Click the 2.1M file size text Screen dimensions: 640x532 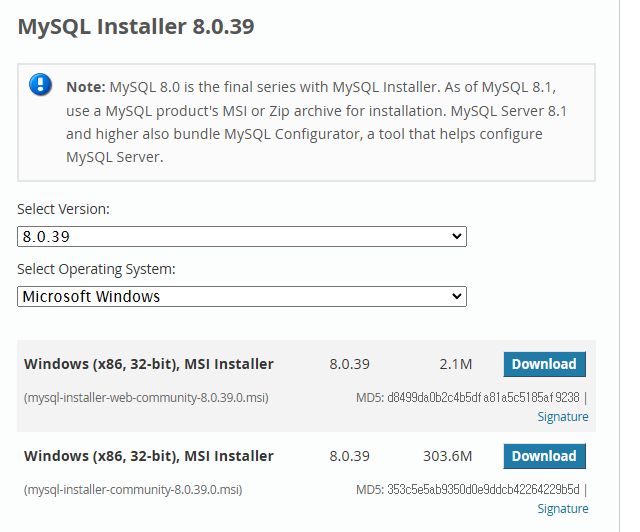455,364
